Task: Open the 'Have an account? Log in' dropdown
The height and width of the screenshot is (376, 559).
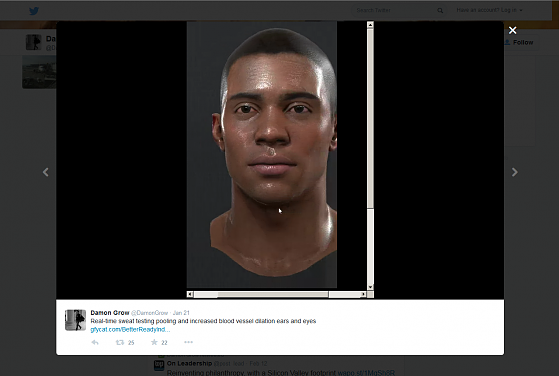Action: [x=489, y=10]
